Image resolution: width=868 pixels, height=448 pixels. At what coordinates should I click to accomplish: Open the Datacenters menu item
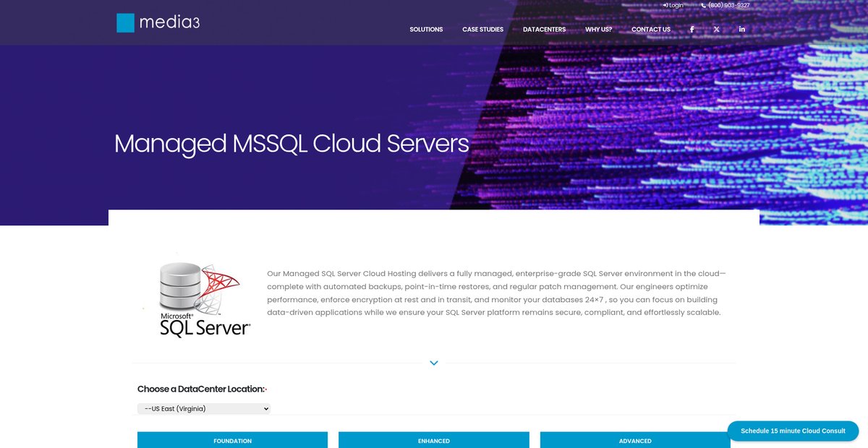(x=545, y=30)
